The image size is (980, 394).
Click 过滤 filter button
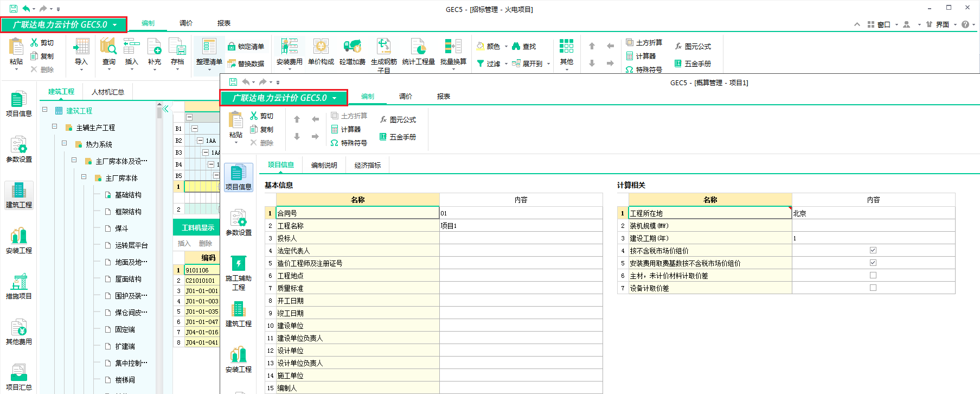click(x=489, y=63)
